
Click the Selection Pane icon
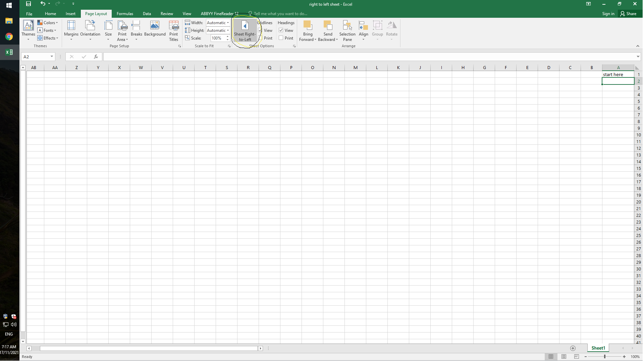(347, 30)
